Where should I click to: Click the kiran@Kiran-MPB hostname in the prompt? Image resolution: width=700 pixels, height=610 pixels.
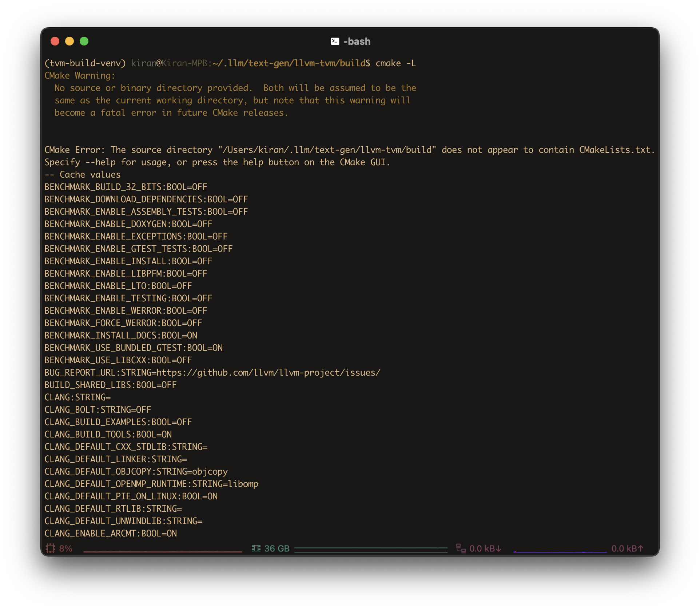pos(169,63)
